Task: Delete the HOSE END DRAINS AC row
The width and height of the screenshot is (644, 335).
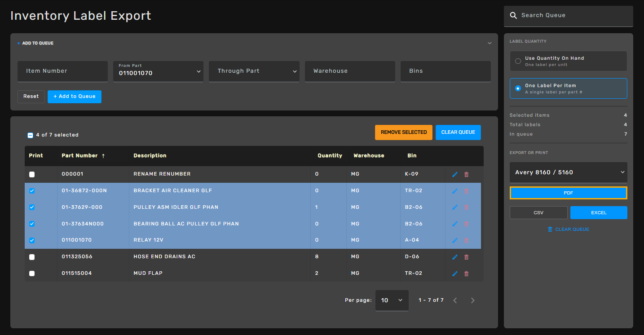Action: click(466, 257)
